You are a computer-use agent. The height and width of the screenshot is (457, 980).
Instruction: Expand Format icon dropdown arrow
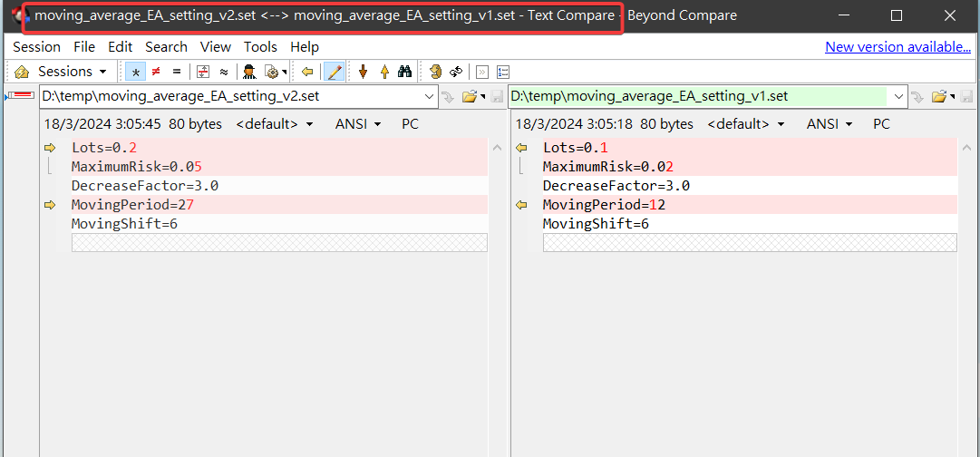point(285,72)
